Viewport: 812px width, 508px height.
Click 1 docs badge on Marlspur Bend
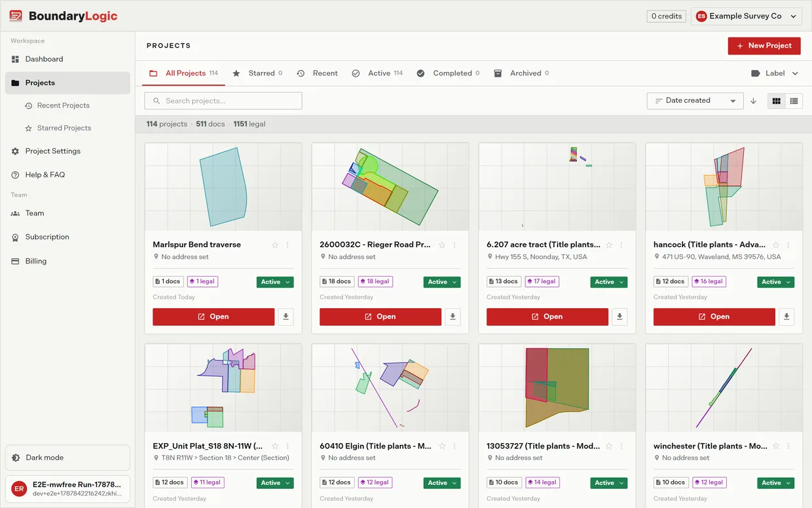[x=168, y=282]
